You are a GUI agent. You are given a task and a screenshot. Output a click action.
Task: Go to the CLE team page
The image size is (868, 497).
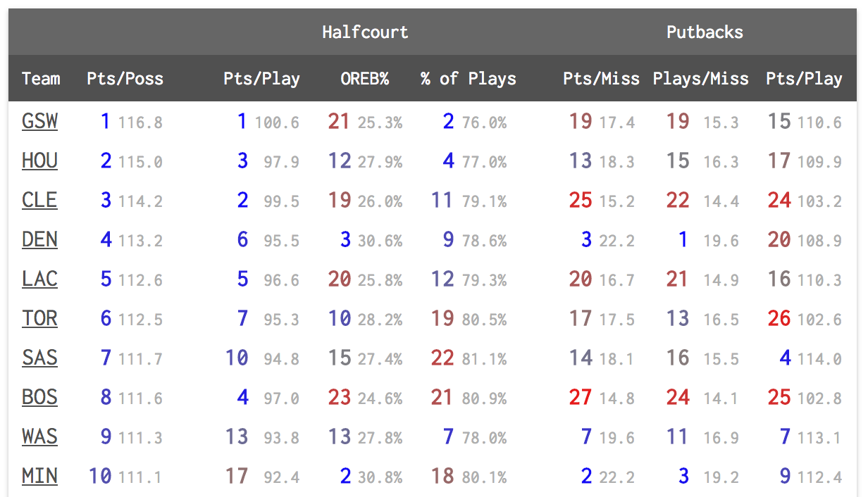click(39, 201)
